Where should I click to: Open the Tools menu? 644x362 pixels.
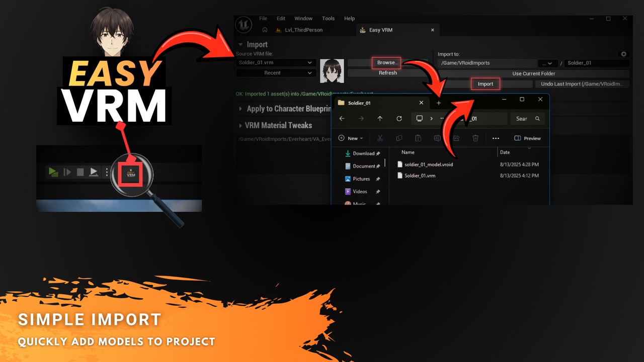328,19
